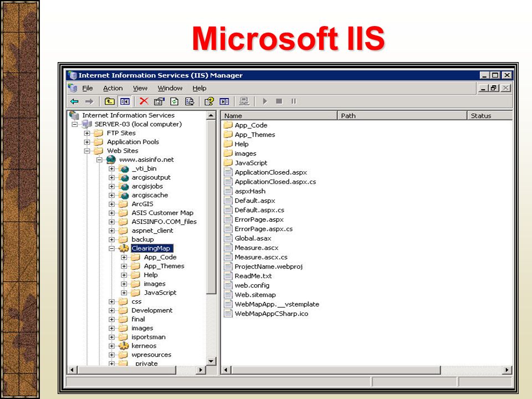Sort list by Path column header

click(x=402, y=116)
